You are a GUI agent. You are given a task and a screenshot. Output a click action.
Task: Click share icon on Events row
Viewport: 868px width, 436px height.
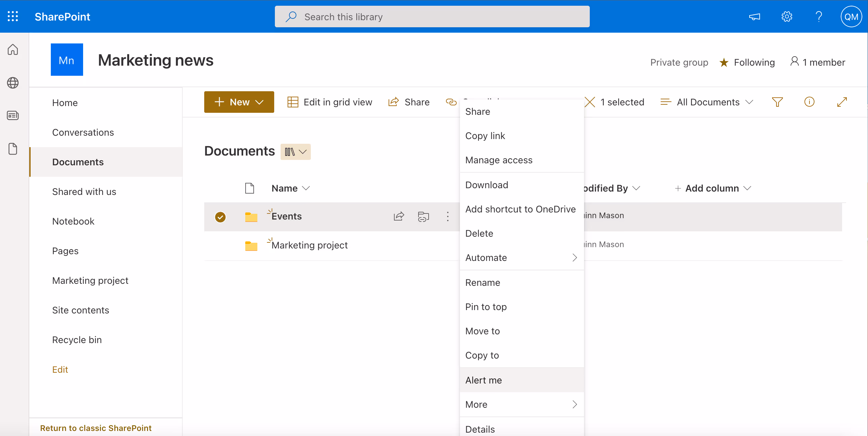399,216
